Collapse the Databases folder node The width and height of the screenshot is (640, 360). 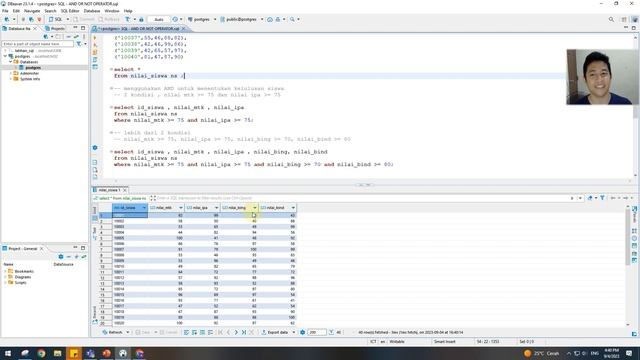point(11,62)
